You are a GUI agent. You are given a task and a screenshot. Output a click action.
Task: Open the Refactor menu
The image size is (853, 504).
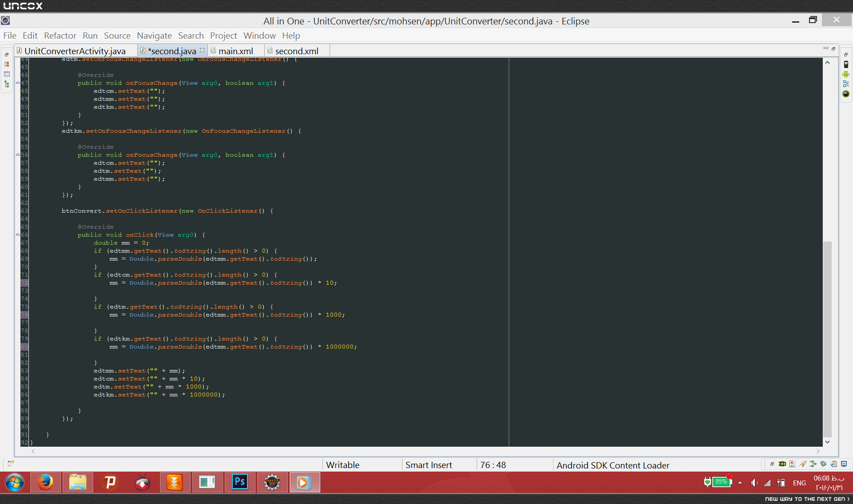click(60, 36)
